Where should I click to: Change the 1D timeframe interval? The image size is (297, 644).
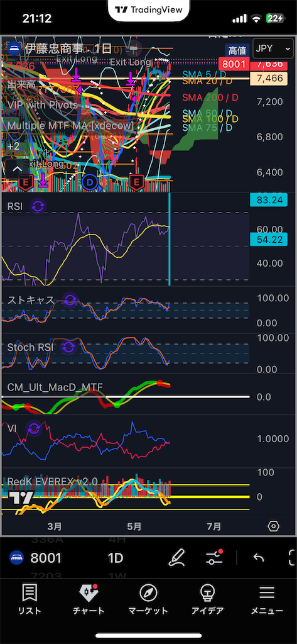click(x=116, y=558)
